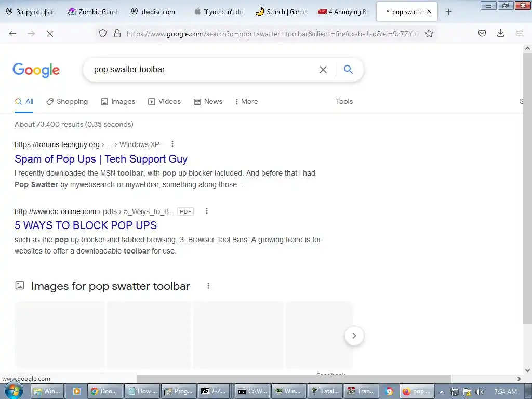Expand the More search filters
Image resolution: width=532 pixels, height=399 pixels.
point(247,101)
